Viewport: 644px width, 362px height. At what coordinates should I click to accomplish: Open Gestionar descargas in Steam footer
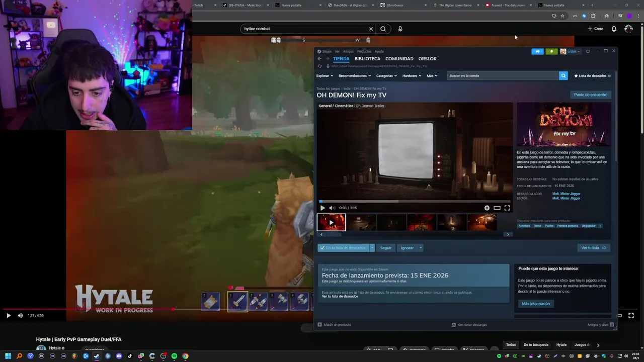469,325
